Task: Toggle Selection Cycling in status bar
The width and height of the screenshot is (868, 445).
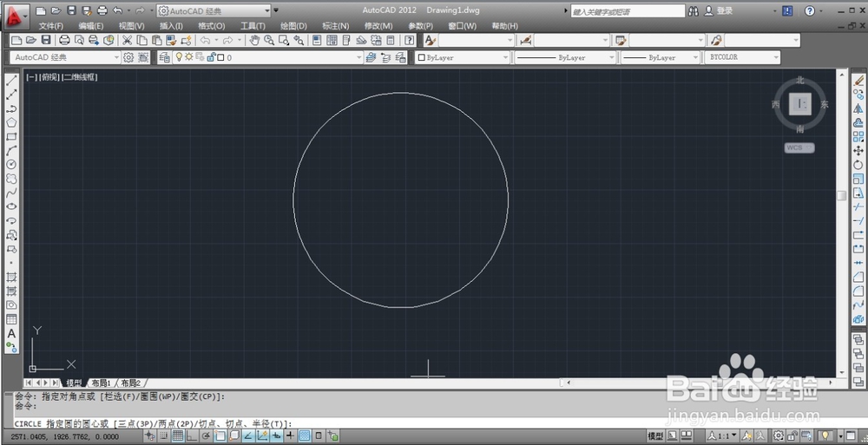Action: coord(333,436)
